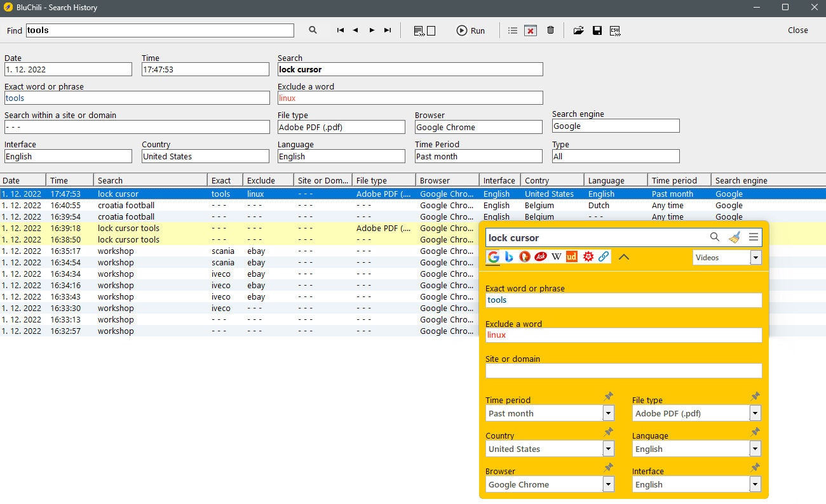Open the Videos type dropdown

[x=755, y=257]
